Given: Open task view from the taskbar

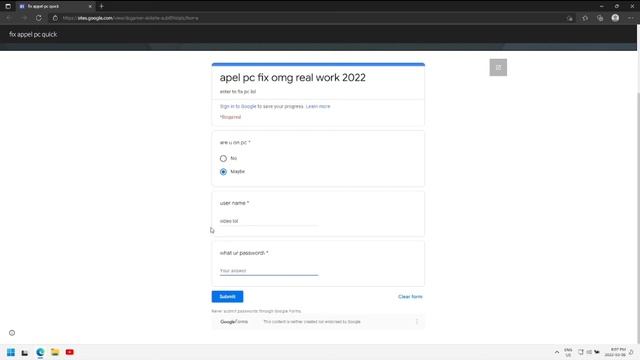Looking at the screenshot, I should pos(25,352).
